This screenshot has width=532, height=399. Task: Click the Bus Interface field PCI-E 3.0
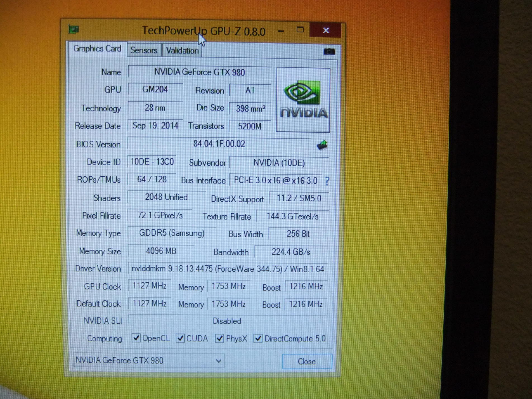[276, 180]
